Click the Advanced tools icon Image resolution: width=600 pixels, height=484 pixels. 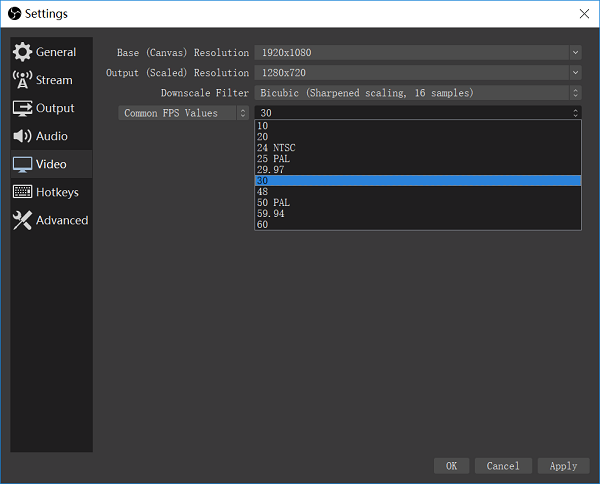[x=22, y=220]
